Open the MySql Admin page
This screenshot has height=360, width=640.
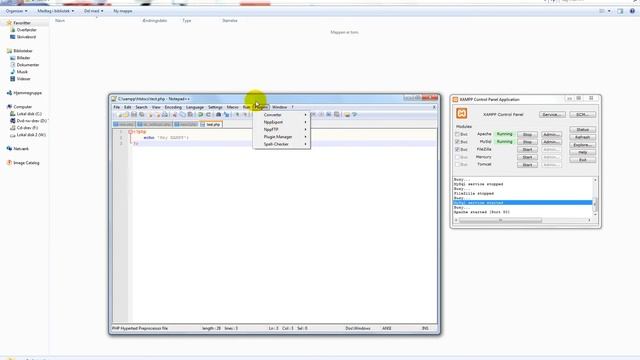coord(551,142)
